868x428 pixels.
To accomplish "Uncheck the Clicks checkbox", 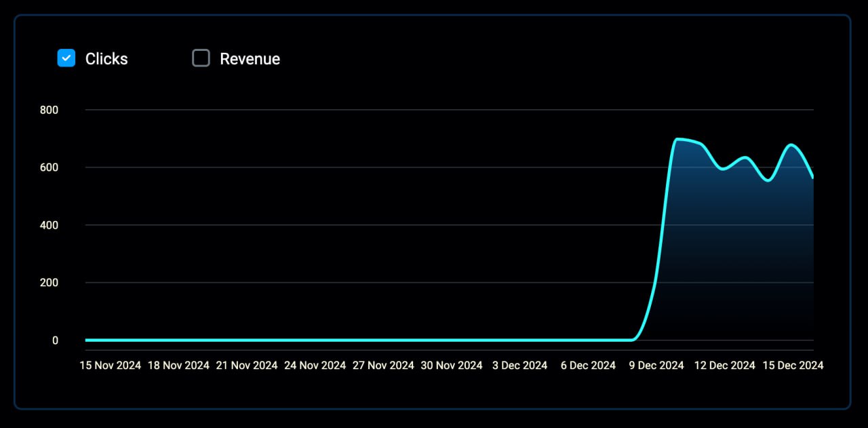I will pyautogui.click(x=66, y=58).
